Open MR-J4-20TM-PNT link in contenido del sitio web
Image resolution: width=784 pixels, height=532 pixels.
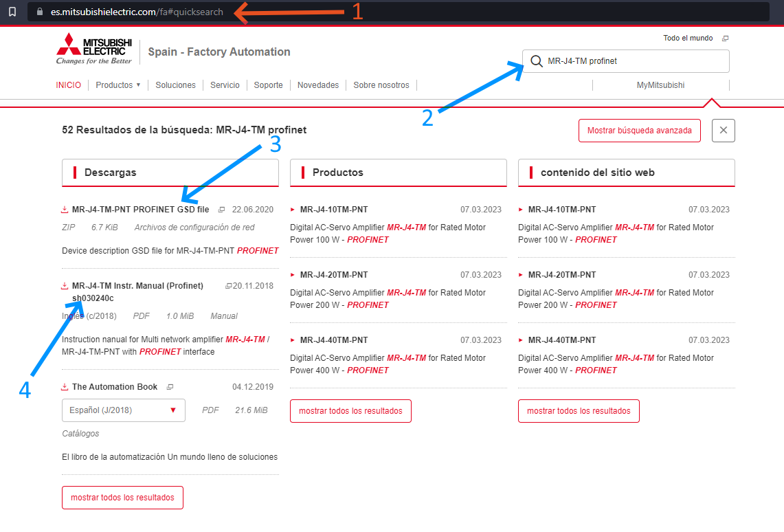[562, 275]
